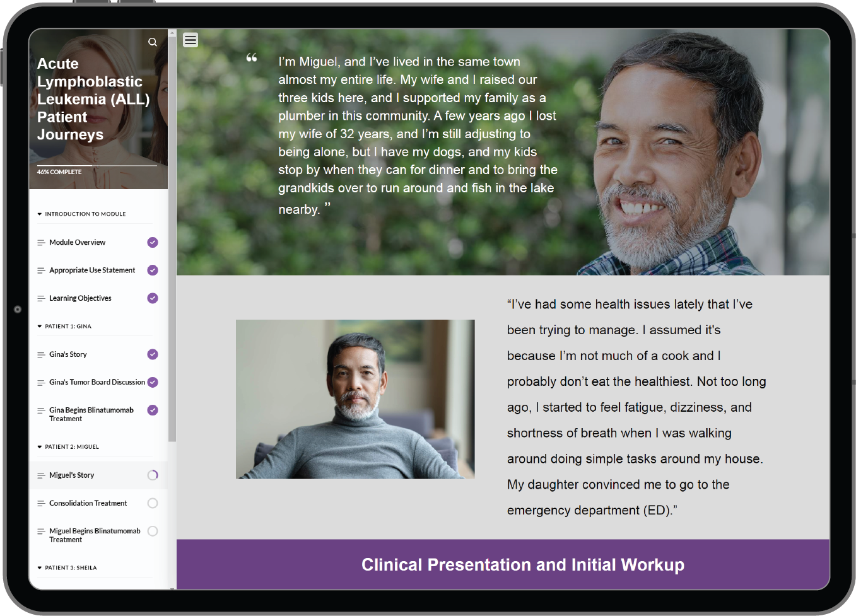Click the completed checkmark for Gina's Tumor Board Discussion
This screenshot has height=616, width=856.
(153, 382)
